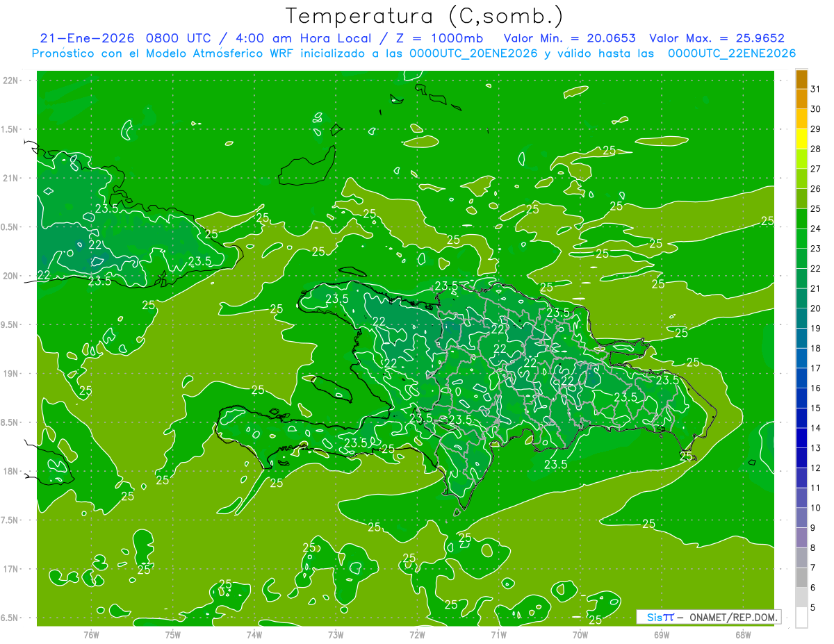Viewport: 834px width, 644px height.
Task: Click green colorbar swatch between 24 and 25
Action: [802, 220]
